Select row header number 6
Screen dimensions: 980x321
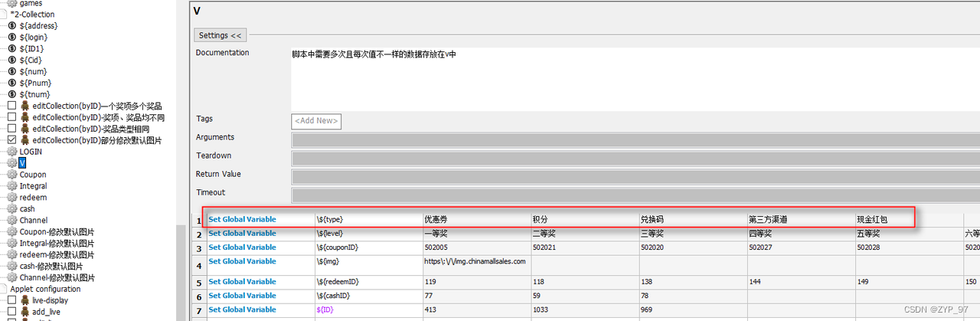pos(198,296)
